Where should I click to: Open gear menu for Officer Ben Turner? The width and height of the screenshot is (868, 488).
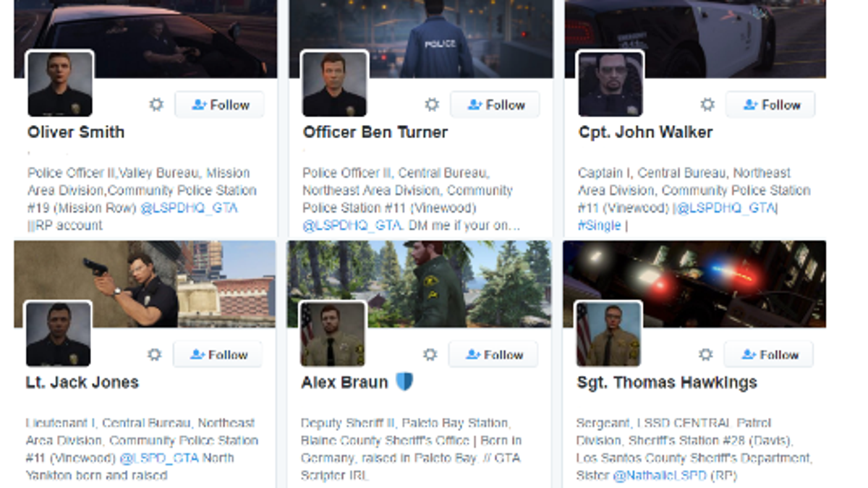click(432, 105)
